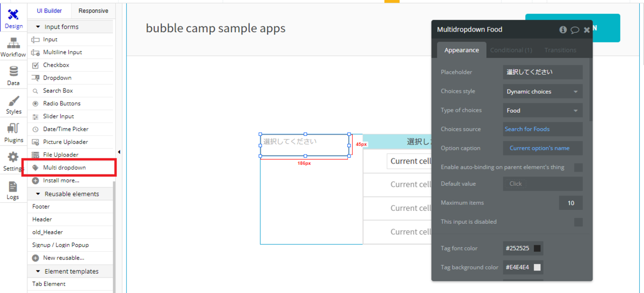Open the comment bubble in property editor

point(575,30)
